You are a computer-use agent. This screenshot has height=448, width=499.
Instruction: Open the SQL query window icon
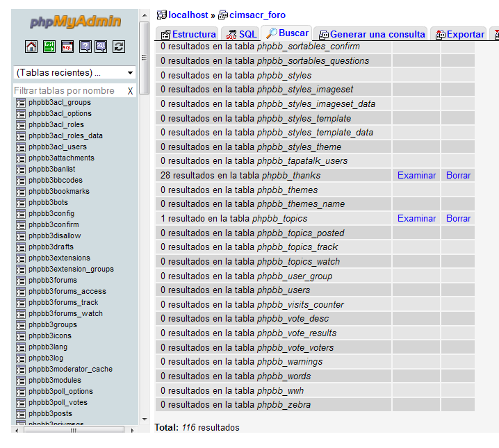pos(67,47)
